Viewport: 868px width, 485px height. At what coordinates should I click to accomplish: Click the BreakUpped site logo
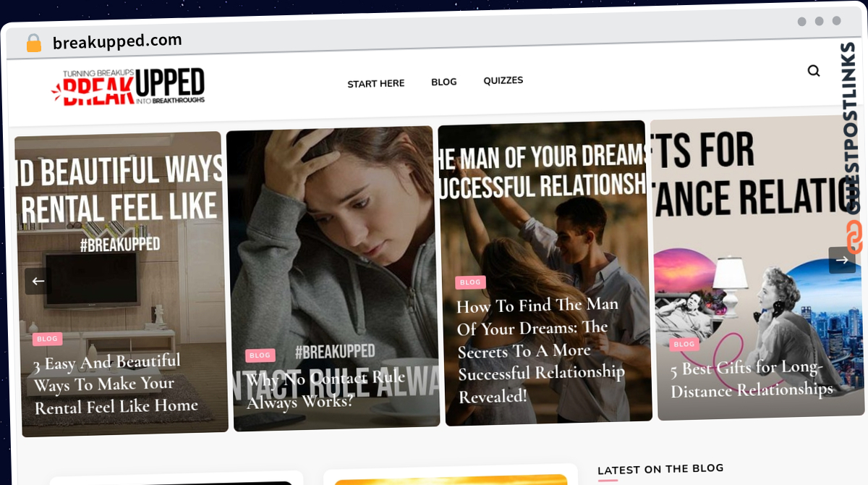128,88
